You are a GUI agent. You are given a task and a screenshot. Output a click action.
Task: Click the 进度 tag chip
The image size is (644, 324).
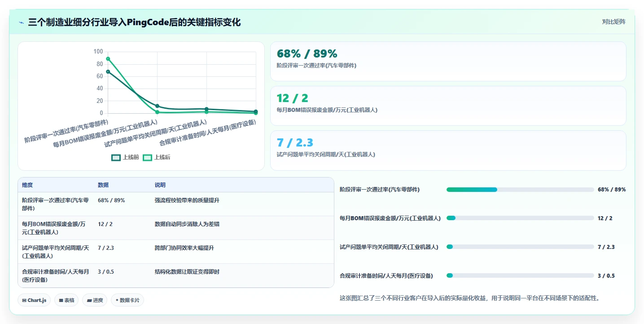coord(95,300)
